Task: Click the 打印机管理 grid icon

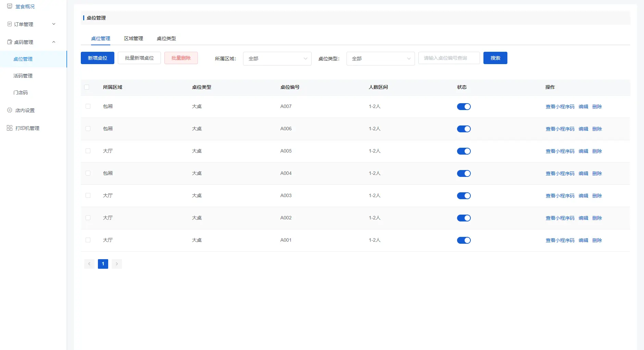Action: point(10,128)
